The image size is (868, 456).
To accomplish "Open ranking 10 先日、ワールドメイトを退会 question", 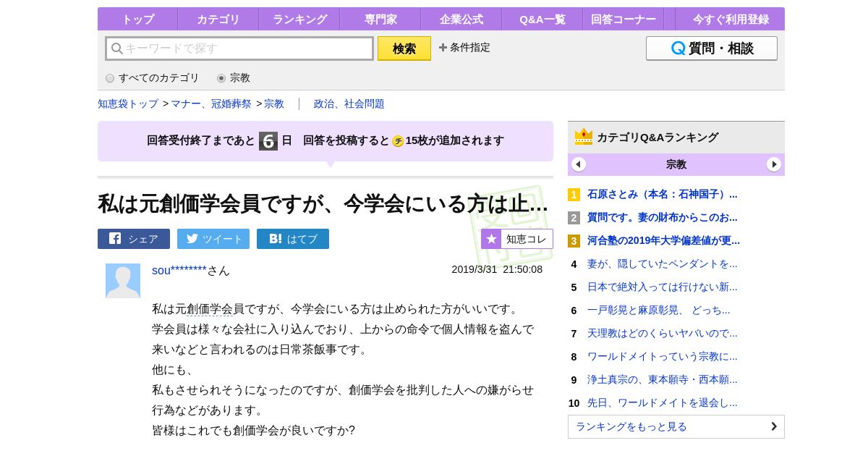I will tap(663, 402).
